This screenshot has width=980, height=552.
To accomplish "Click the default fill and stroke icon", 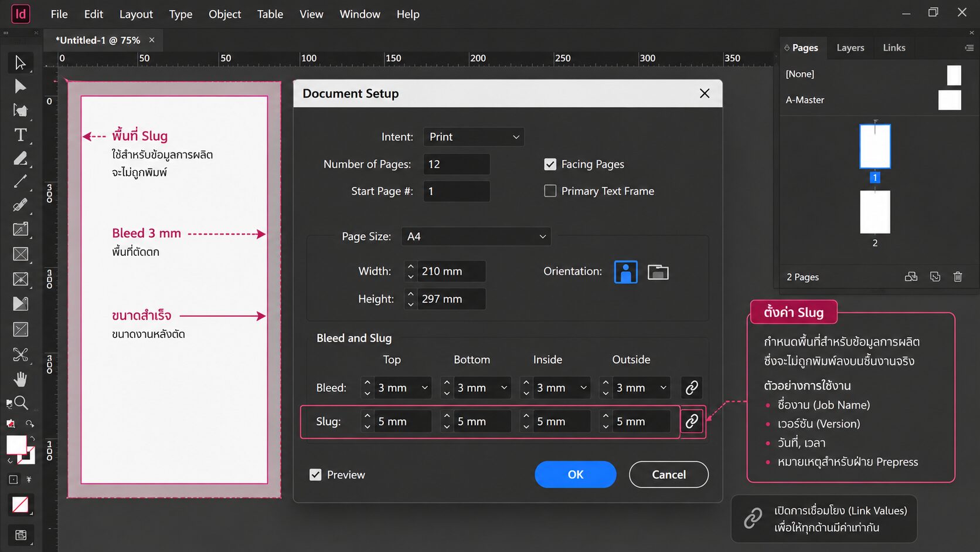I will [x=11, y=424].
